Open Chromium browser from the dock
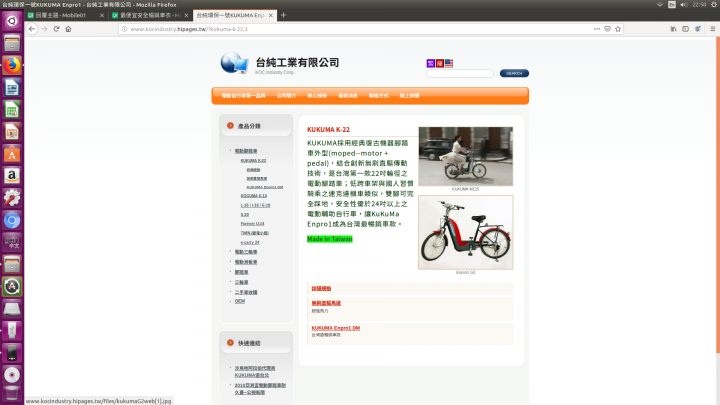 click(x=12, y=220)
